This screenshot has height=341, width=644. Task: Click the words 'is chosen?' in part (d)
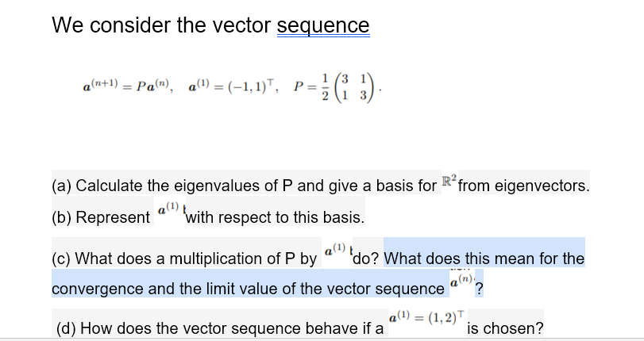(x=505, y=328)
